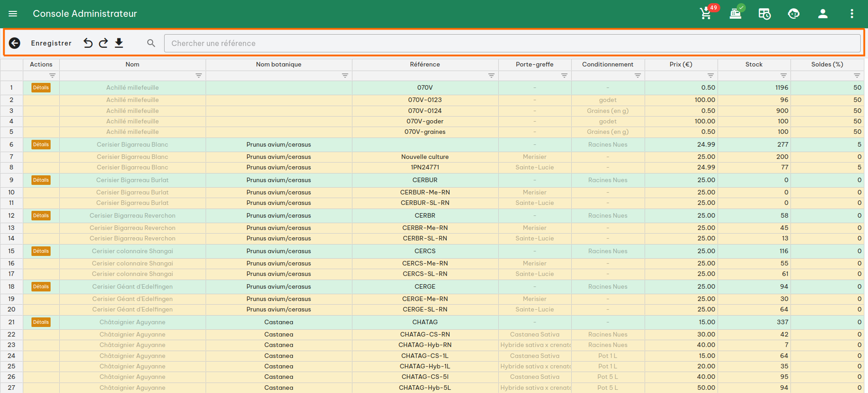Open the Nom column filter
Image resolution: width=868 pixels, height=393 pixels.
click(199, 76)
